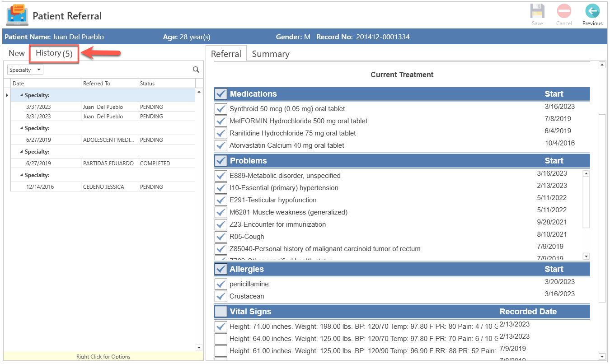Collapse Specialty group above PARTIDAS EDUARDO
The width and height of the screenshot is (610, 364).
tap(21, 152)
